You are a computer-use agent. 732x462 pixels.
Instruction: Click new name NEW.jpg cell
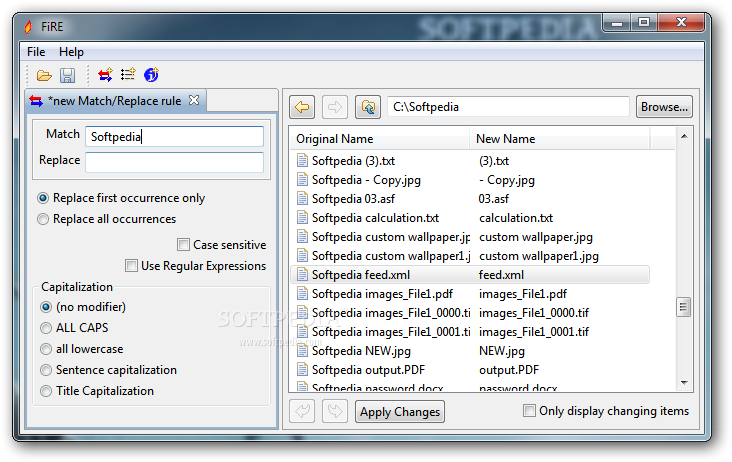pyautogui.click(x=502, y=351)
